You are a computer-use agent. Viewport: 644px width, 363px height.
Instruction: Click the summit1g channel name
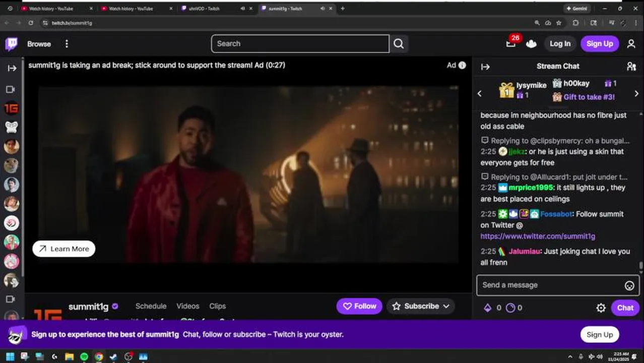(x=88, y=307)
